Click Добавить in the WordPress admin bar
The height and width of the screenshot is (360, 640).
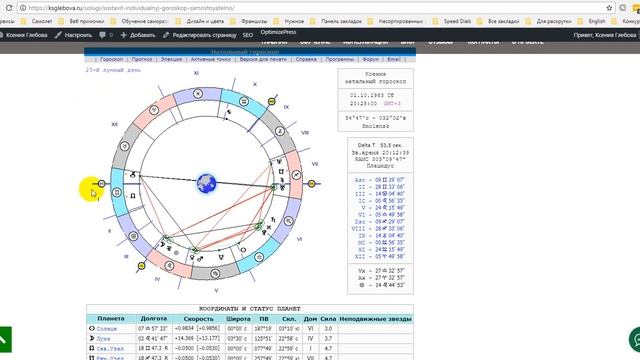point(138,35)
